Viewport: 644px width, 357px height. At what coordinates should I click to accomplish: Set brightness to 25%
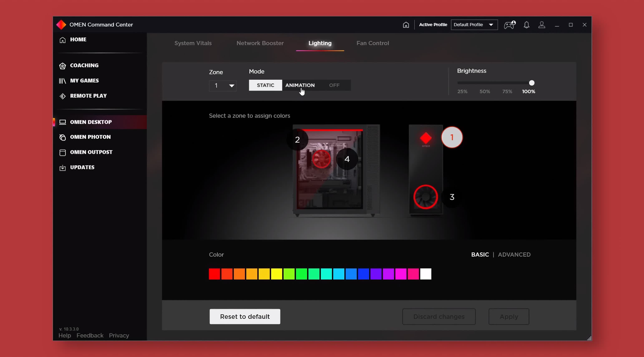point(462,92)
